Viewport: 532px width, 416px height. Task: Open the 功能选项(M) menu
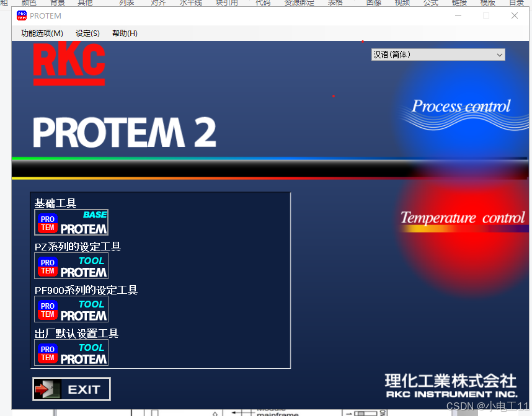[x=42, y=33]
